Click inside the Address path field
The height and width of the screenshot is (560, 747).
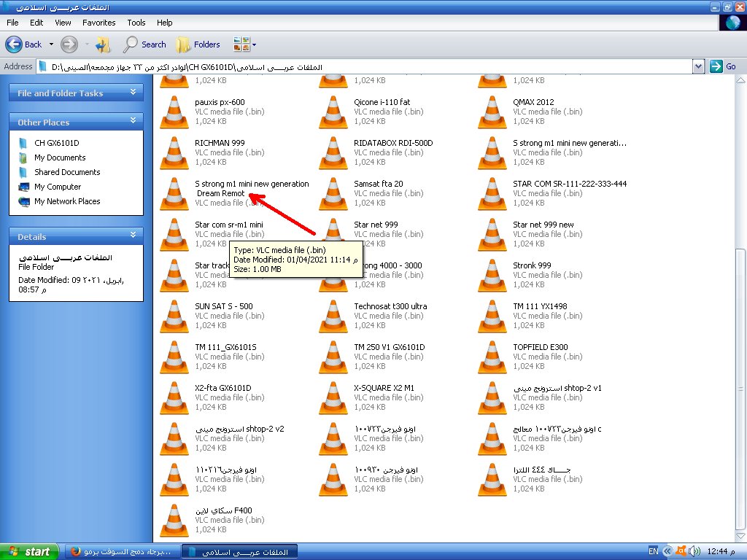(x=365, y=66)
